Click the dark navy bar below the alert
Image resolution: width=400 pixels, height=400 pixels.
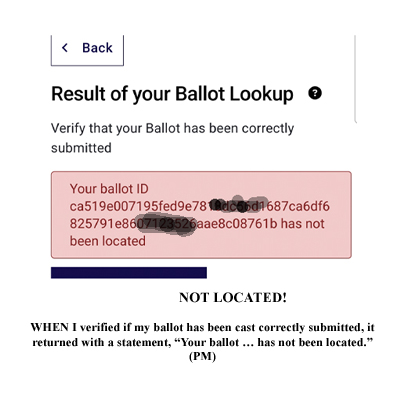coord(129,273)
